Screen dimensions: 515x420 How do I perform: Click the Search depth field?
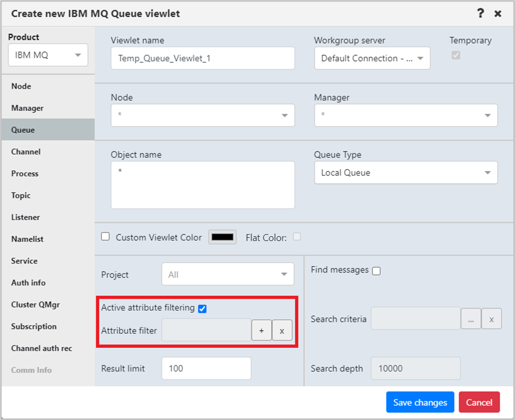point(416,369)
